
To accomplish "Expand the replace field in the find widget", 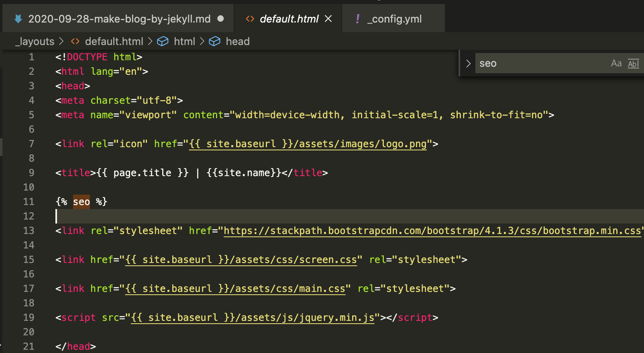I will [468, 64].
